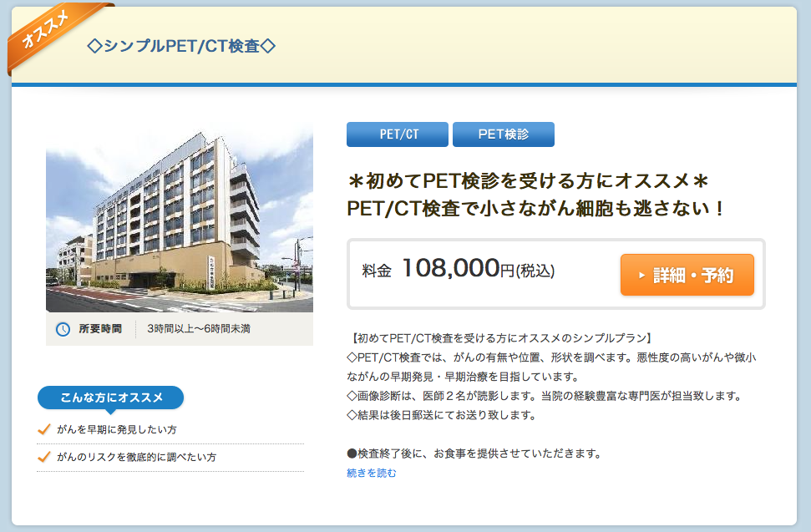Screen dimensions: 811x532
Task: Click the arrow icon on 詳細・予約 button
Action: point(642,276)
